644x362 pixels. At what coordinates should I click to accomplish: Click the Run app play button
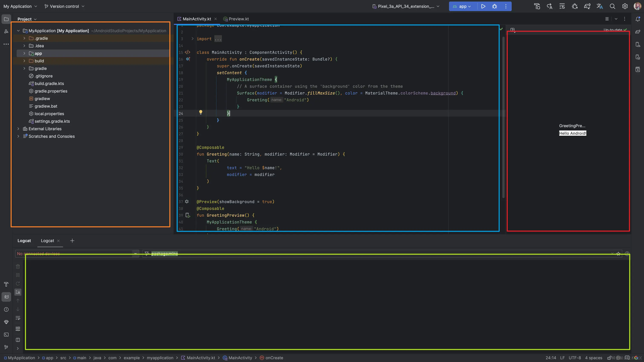pyautogui.click(x=483, y=6)
